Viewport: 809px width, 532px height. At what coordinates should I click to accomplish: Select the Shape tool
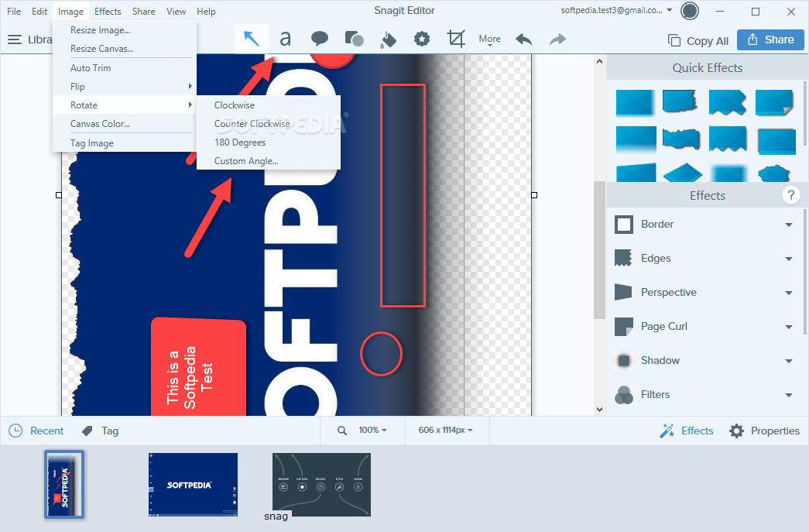pos(354,39)
